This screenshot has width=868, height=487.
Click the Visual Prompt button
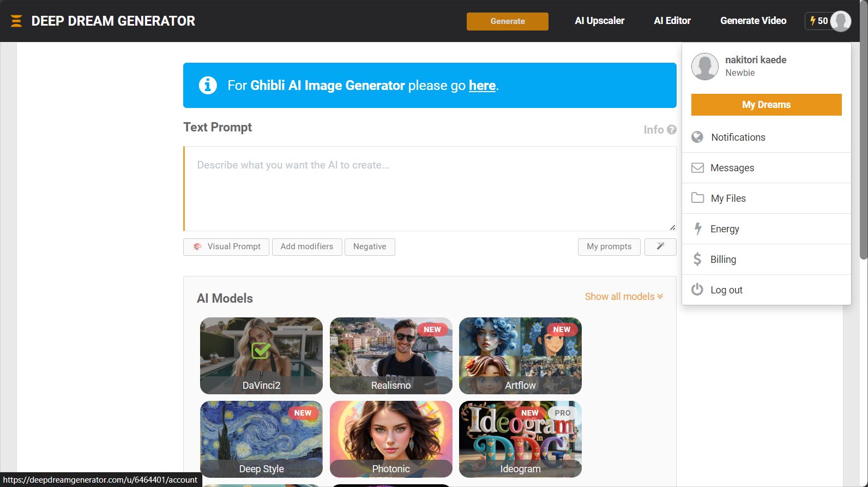click(226, 246)
